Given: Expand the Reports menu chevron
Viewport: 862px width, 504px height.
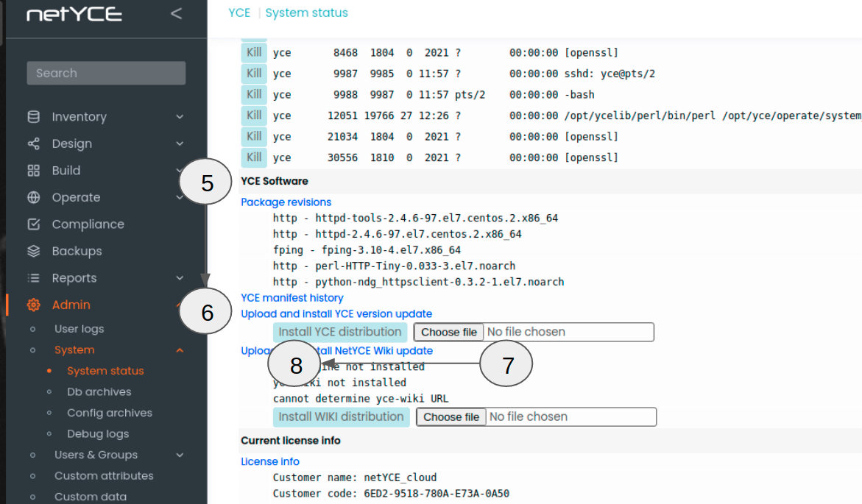Looking at the screenshot, I should pyautogui.click(x=180, y=278).
